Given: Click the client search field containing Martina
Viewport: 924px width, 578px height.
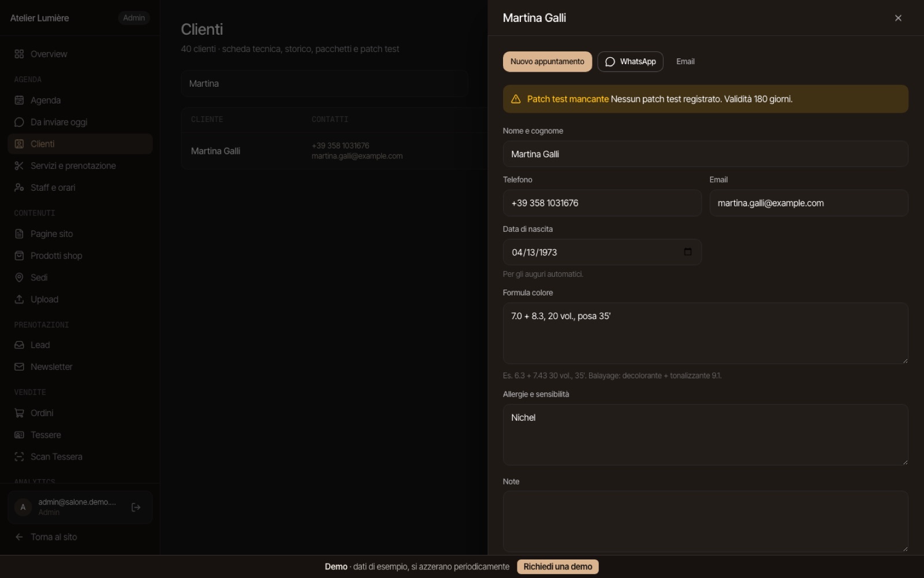Looking at the screenshot, I should coord(324,83).
